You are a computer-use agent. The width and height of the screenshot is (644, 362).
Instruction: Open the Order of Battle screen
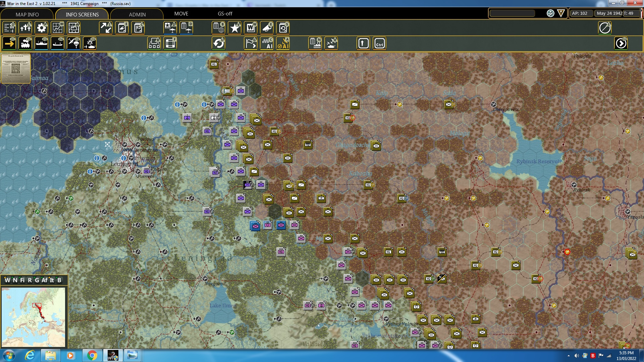(x=9, y=28)
